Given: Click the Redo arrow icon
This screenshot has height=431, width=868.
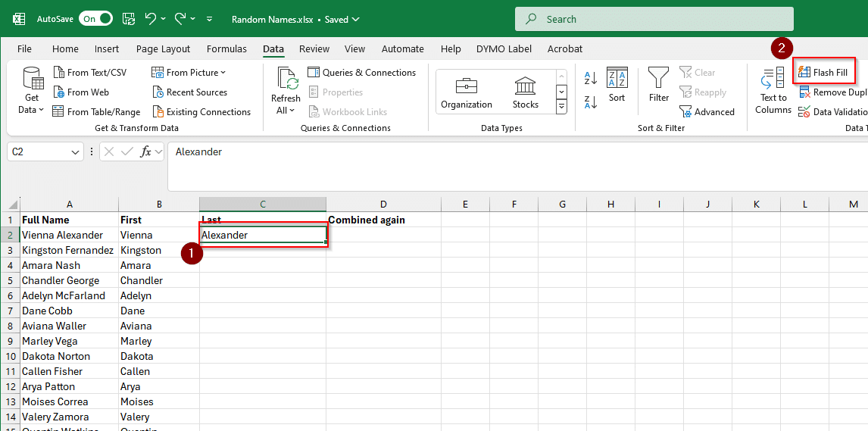Looking at the screenshot, I should coord(180,19).
